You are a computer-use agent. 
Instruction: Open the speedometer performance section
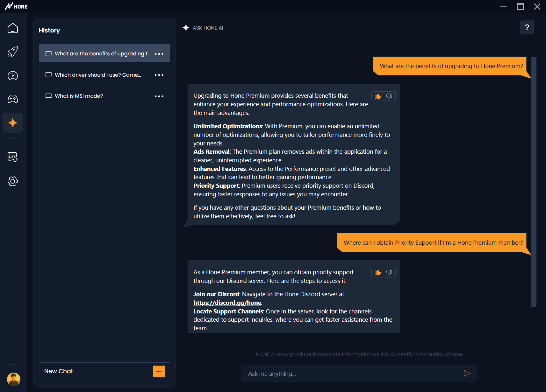click(x=13, y=75)
